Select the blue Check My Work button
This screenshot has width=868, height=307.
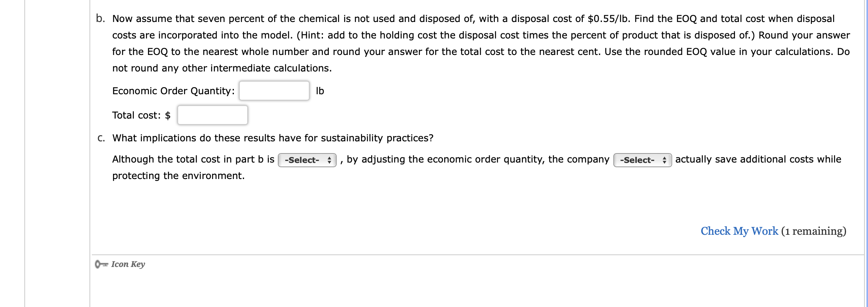(x=739, y=231)
